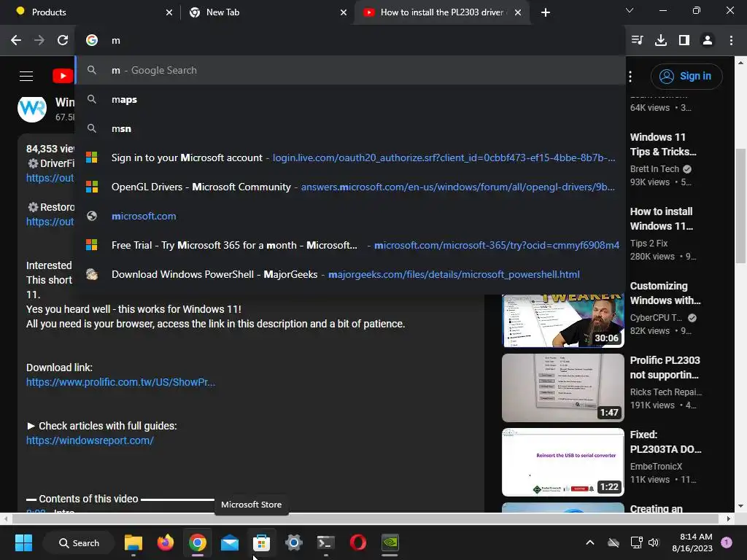Go back with the browser back arrow
Screen dimensions: 747x560
point(16,41)
